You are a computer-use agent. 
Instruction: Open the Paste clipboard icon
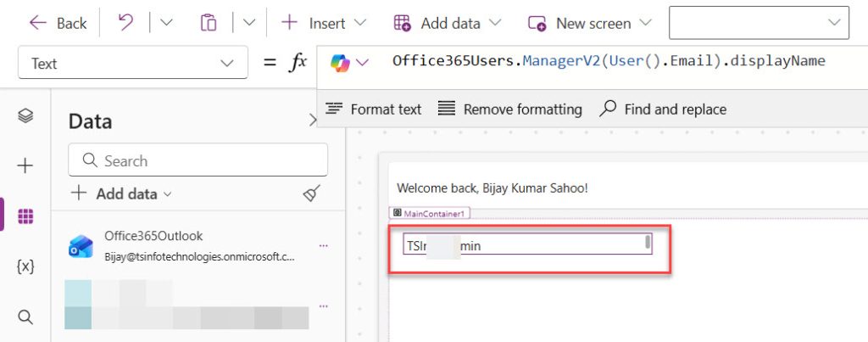(x=209, y=23)
